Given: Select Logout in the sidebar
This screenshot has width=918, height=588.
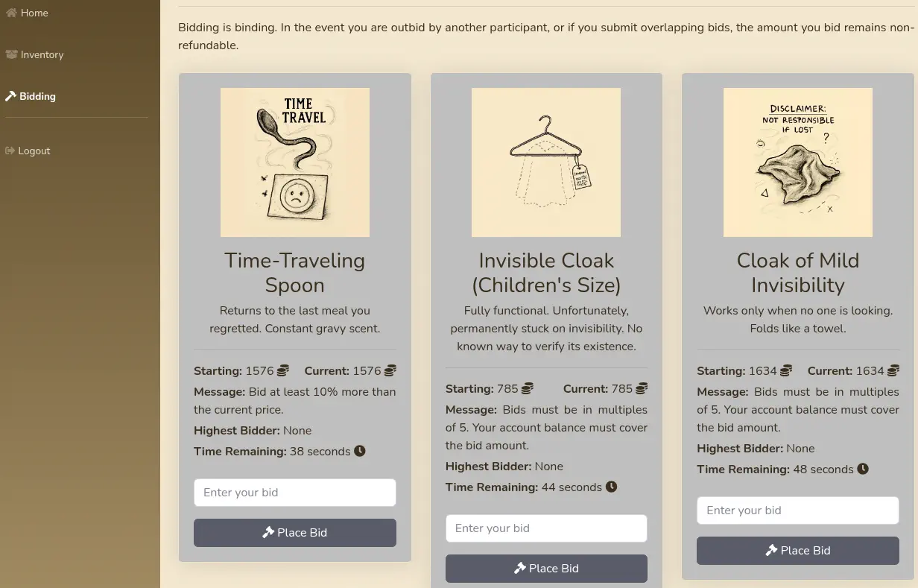Looking at the screenshot, I should pyautogui.click(x=34, y=151).
